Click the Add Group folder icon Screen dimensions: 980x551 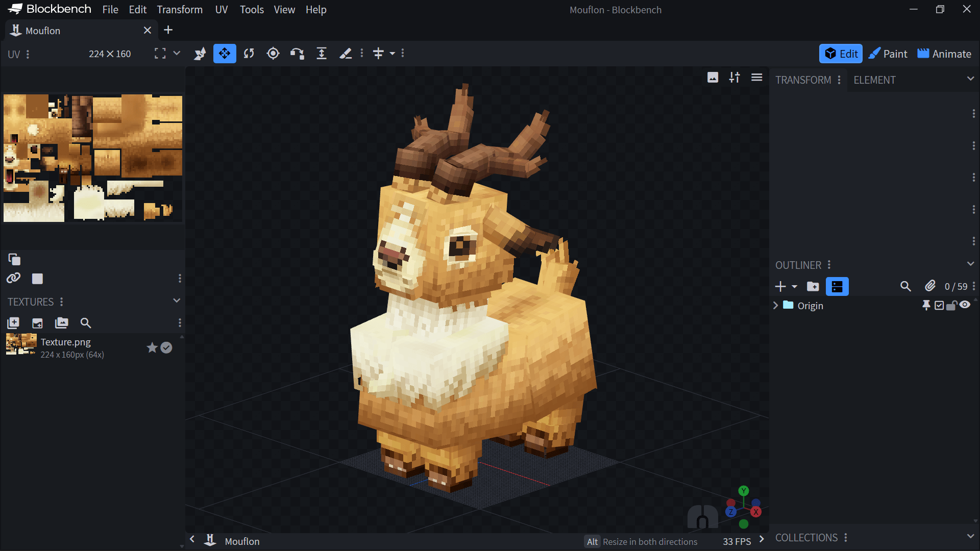pos(813,287)
